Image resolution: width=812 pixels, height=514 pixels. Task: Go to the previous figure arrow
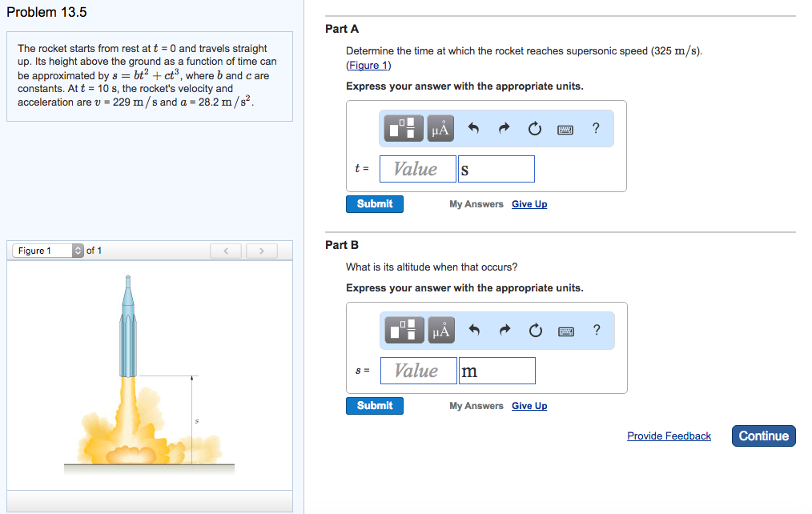[227, 251]
